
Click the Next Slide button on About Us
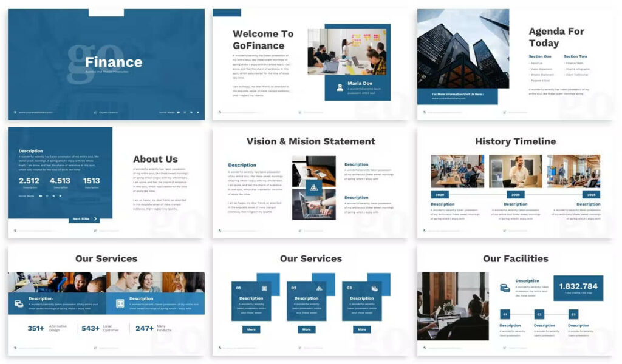[84, 219]
